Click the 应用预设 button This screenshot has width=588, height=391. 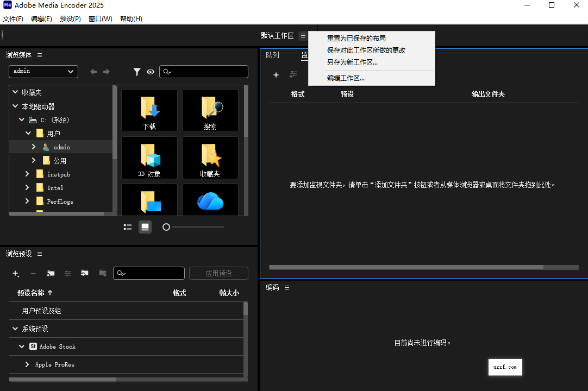pyautogui.click(x=218, y=273)
